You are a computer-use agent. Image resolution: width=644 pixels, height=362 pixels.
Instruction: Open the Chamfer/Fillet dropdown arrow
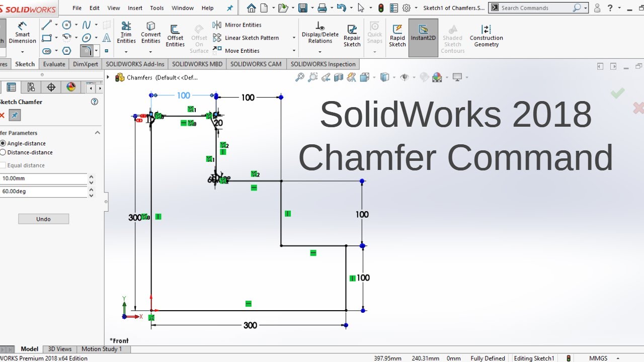point(96,51)
